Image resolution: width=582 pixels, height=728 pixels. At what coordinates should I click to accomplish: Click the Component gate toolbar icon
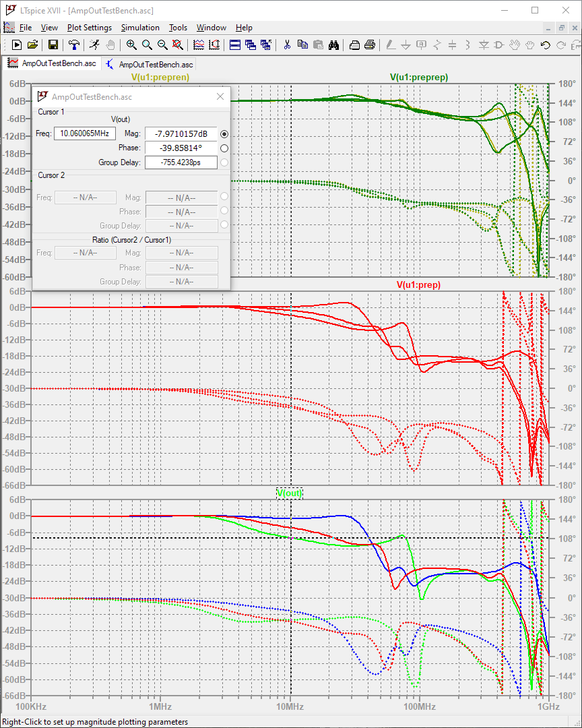(499, 45)
